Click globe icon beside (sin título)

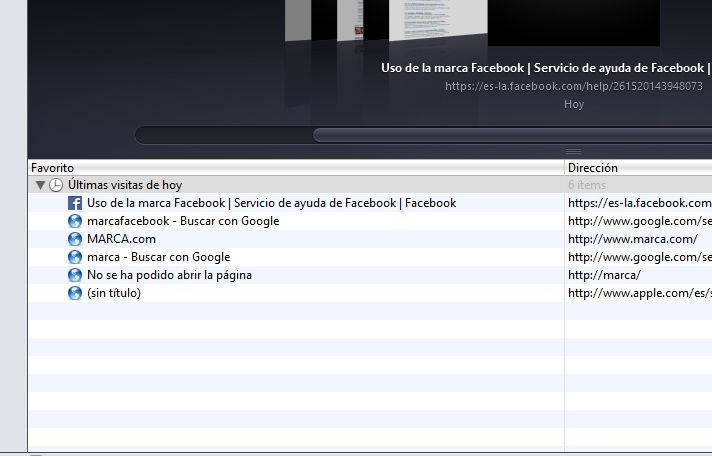[75, 293]
